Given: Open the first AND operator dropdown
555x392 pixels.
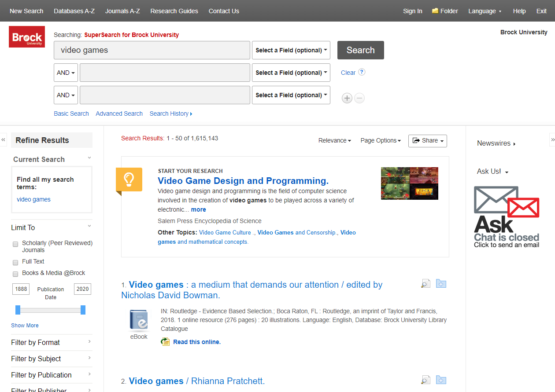Looking at the screenshot, I should pos(66,73).
